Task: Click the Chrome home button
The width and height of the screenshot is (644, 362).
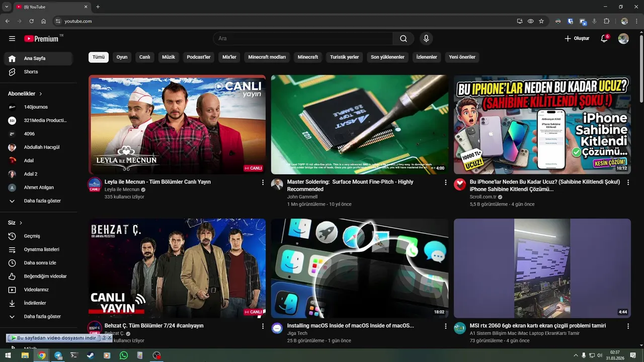Action: pos(44,21)
